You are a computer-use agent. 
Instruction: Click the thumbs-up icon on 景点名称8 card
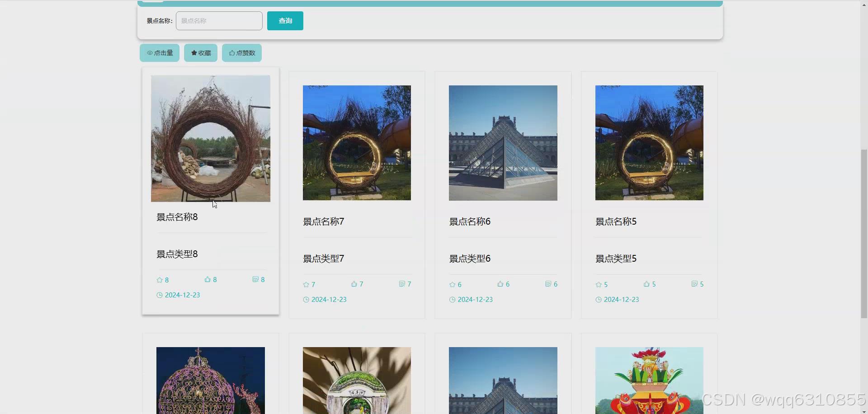(208, 279)
